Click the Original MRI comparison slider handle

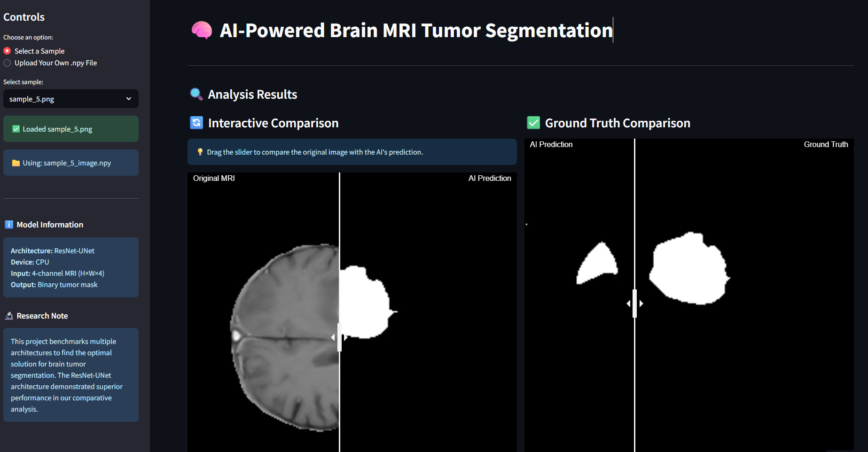pyautogui.click(x=339, y=337)
